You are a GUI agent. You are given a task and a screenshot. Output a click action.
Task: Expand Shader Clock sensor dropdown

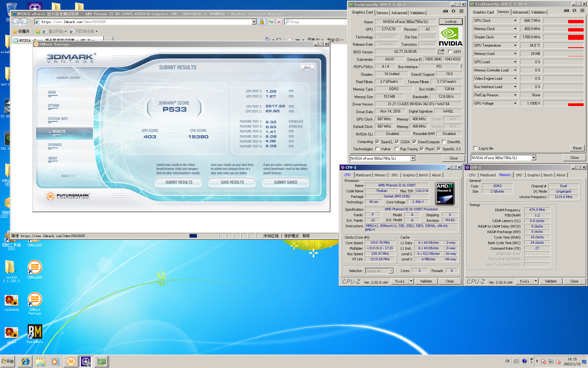tap(515, 37)
